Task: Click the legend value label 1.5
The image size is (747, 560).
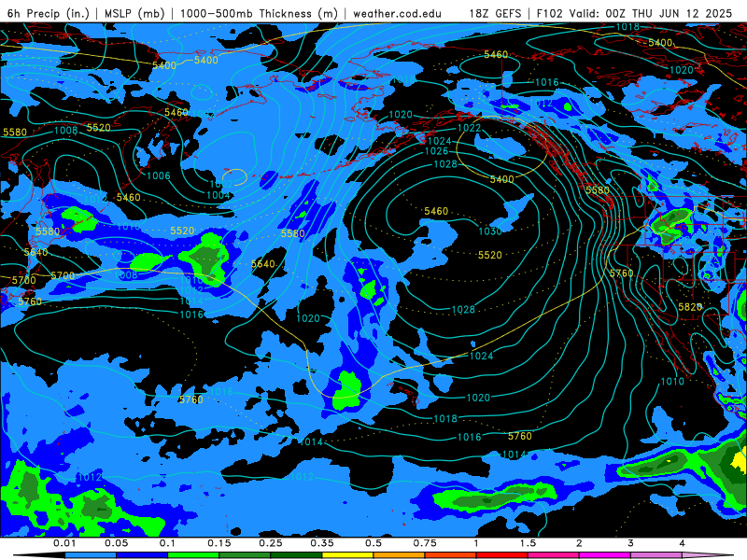Action: (x=528, y=543)
